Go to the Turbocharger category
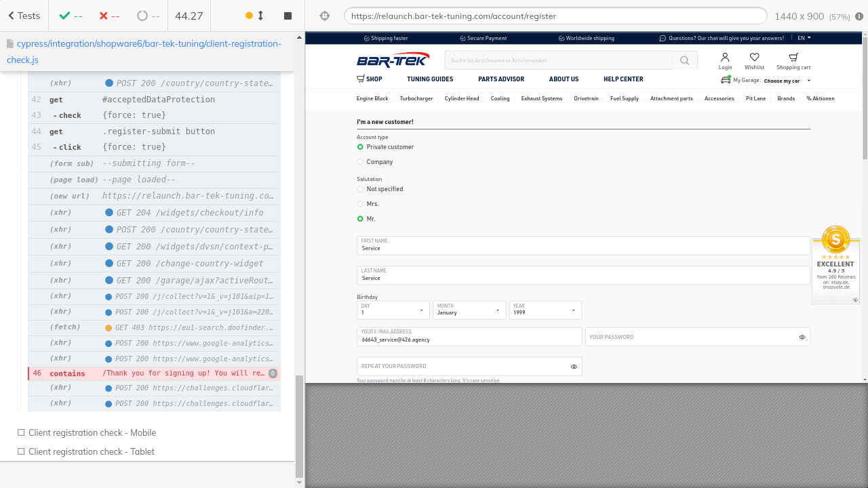 [416, 99]
